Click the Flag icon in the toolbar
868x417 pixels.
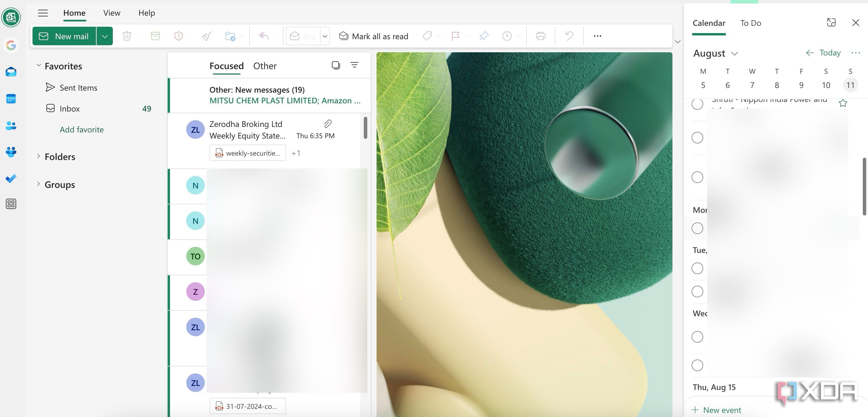click(x=455, y=36)
